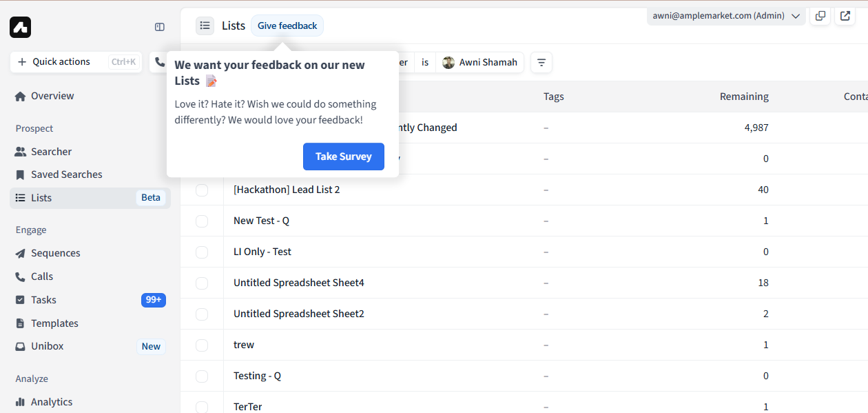Open the filter options icon near Awni Shamah
Viewport: 868px width, 413px height.
coord(541,62)
